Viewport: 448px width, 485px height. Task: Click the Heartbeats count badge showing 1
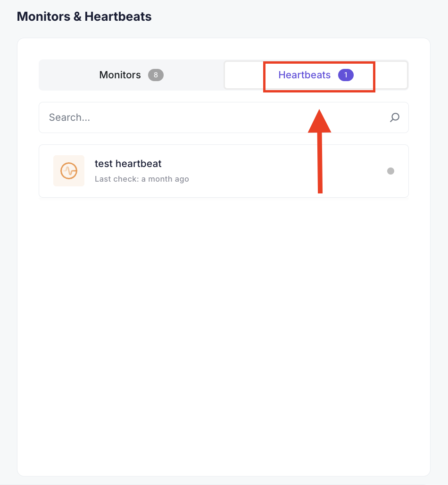tap(346, 75)
